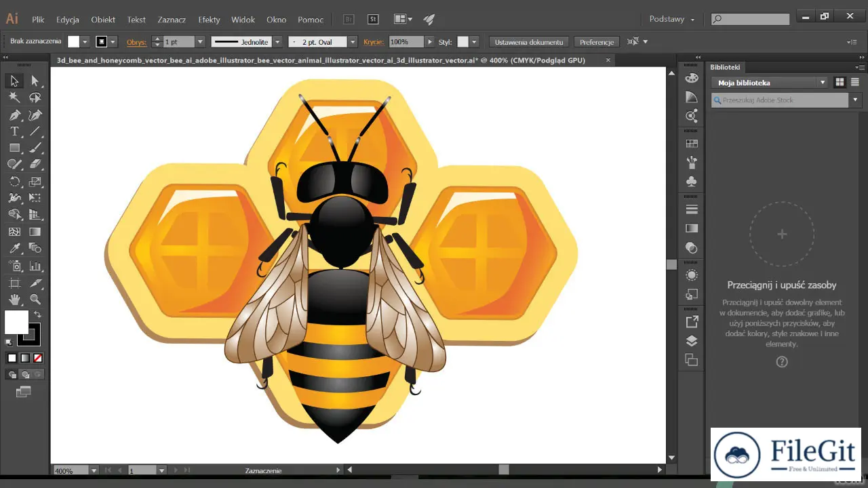Select the Width (warp) tool
This screenshot has height=488, width=868.
click(14, 199)
